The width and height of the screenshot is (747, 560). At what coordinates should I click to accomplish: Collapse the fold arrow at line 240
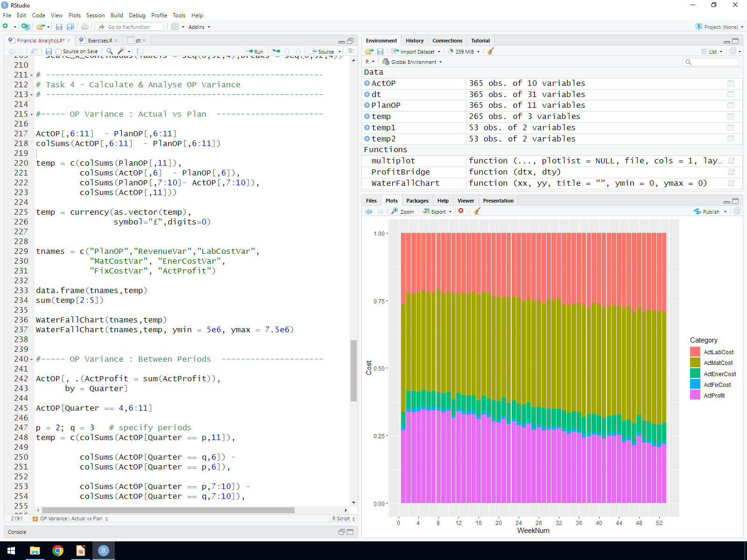tap(31, 359)
